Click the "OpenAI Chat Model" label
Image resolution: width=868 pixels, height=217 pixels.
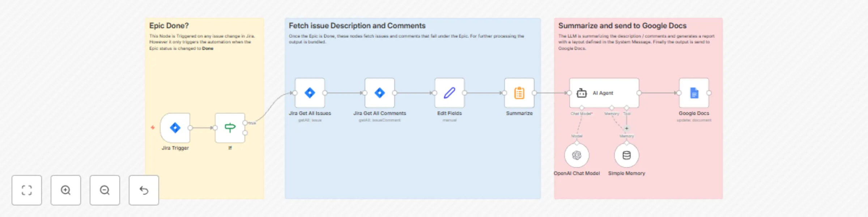577,173
